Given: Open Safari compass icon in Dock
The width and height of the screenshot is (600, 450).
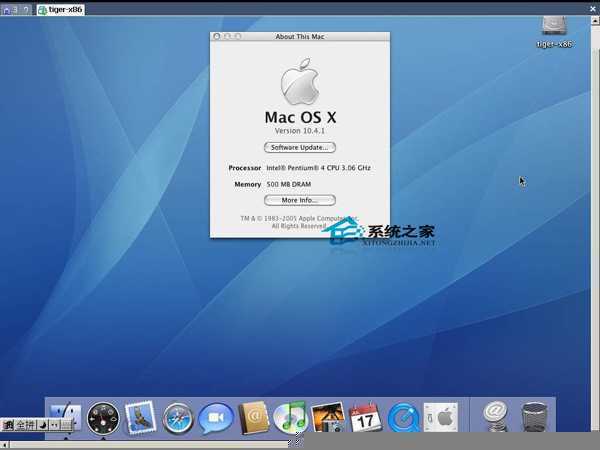Looking at the screenshot, I should tap(178, 418).
